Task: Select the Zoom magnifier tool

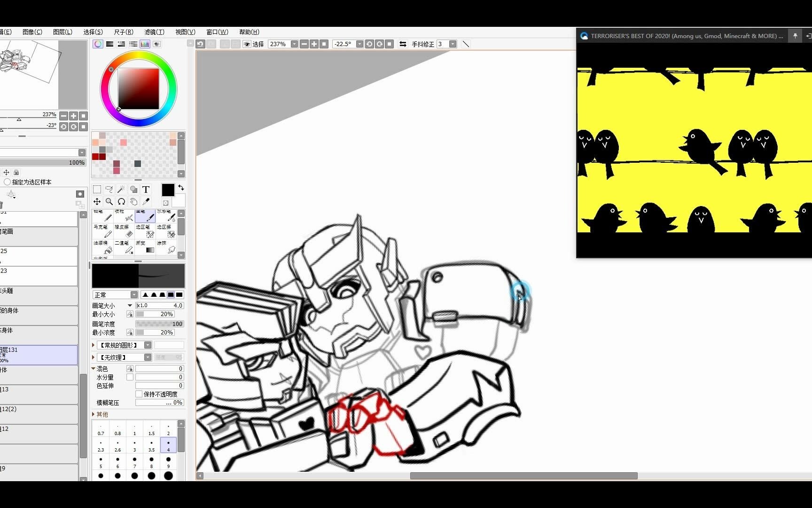Action: [109, 202]
